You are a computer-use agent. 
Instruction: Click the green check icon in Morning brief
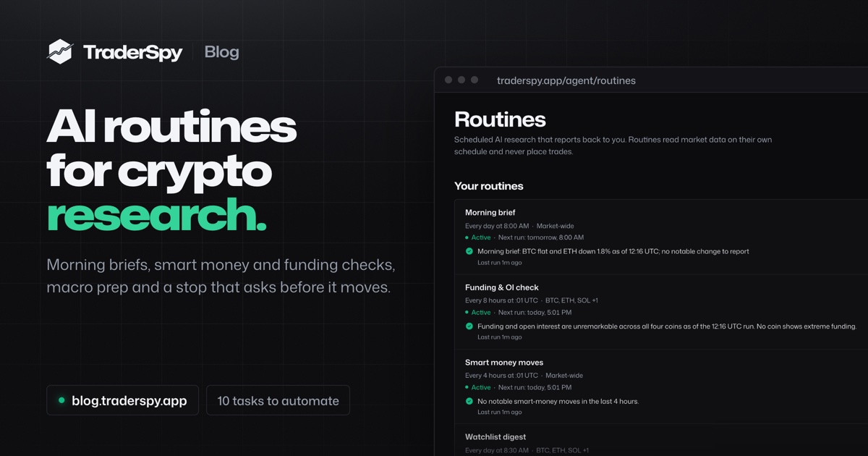click(469, 251)
